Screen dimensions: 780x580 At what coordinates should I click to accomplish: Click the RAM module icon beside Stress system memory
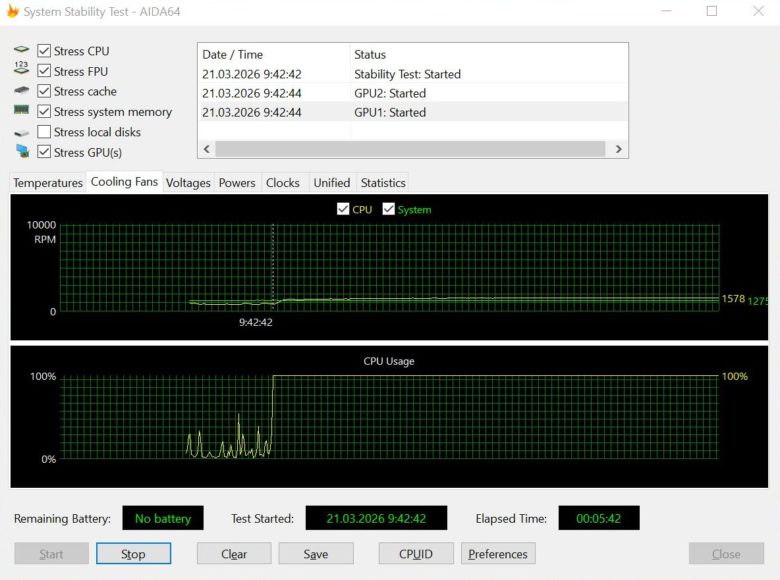click(21, 109)
